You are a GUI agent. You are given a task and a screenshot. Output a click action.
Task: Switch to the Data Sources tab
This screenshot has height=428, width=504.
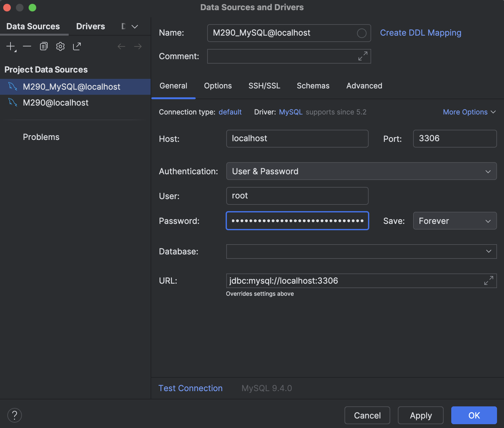click(33, 26)
